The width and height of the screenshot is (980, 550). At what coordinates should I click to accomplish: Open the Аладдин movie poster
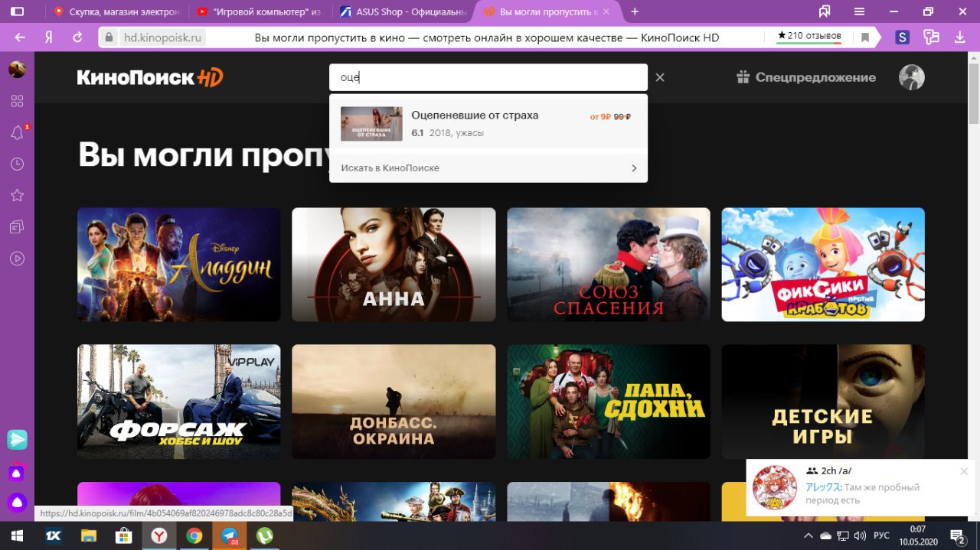179,265
